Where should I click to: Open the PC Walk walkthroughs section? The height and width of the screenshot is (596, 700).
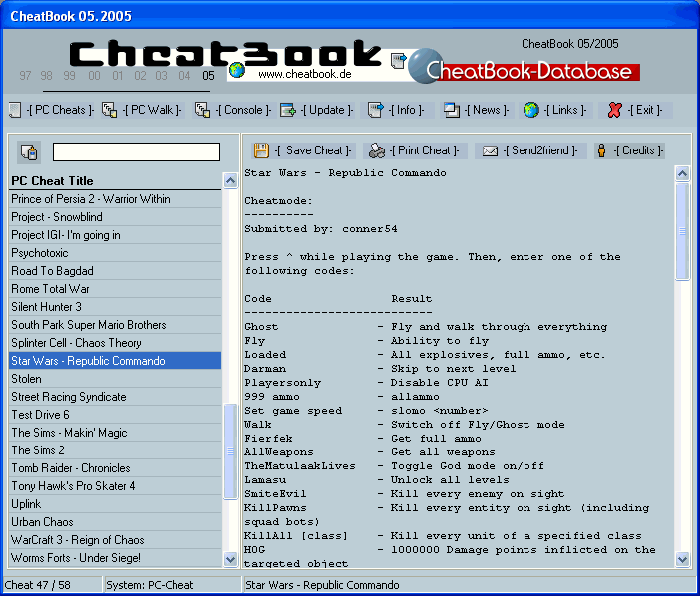tap(144, 110)
